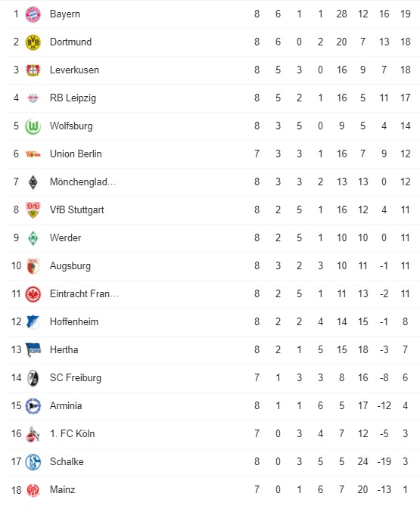The height and width of the screenshot is (512, 420).
Task: Click the Arminia team name
Action: (x=66, y=406)
